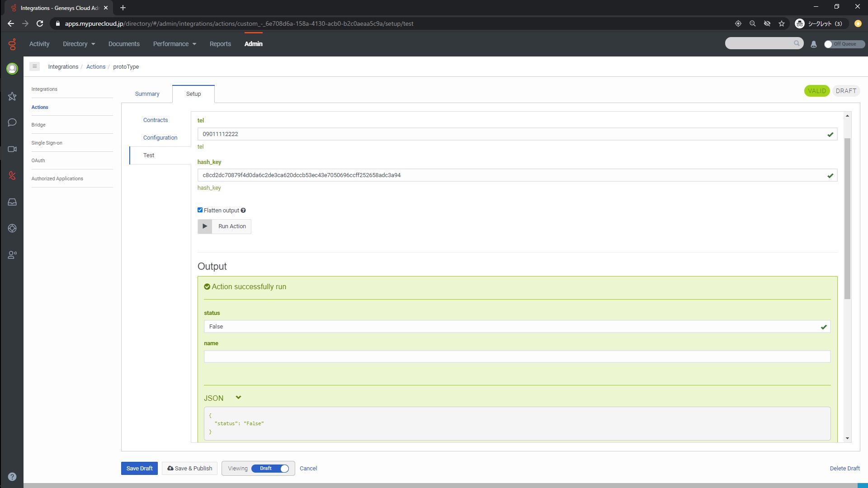This screenshot has height=488, width=868.
Task: Click the Flatten output help icon
Action: [243, 211]
